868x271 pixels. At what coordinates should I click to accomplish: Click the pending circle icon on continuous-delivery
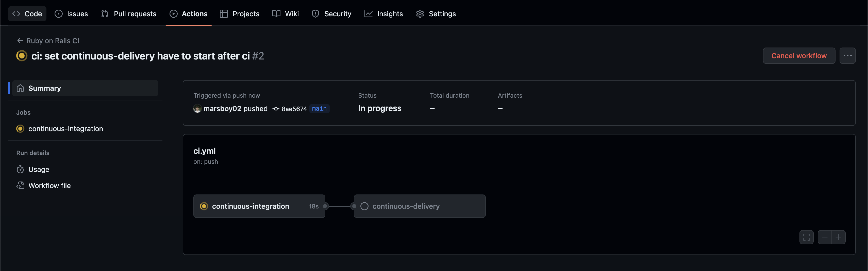tap(364, 206)
